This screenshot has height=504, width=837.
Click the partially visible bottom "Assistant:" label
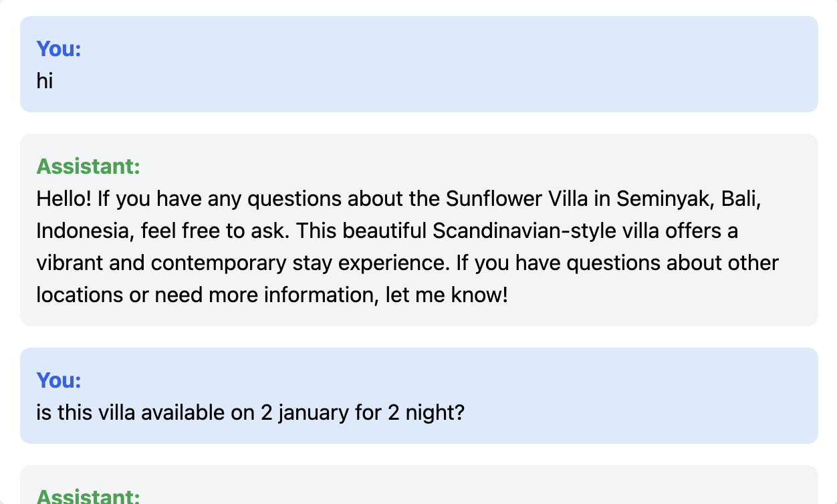88,497
